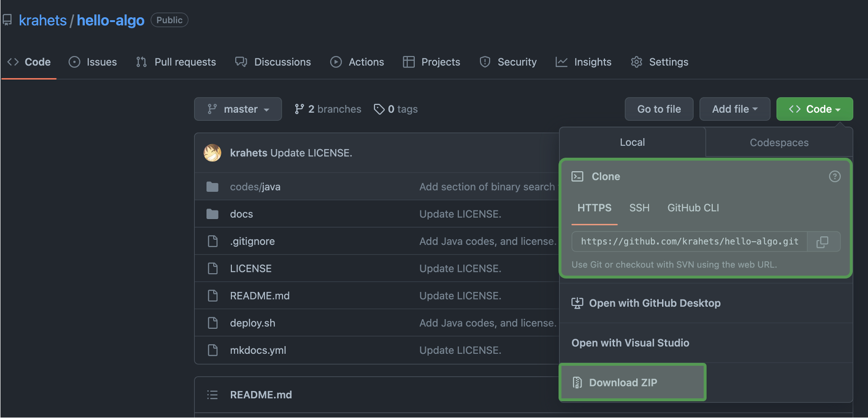Click the HTTPS clone URL field

click(689, 242)
